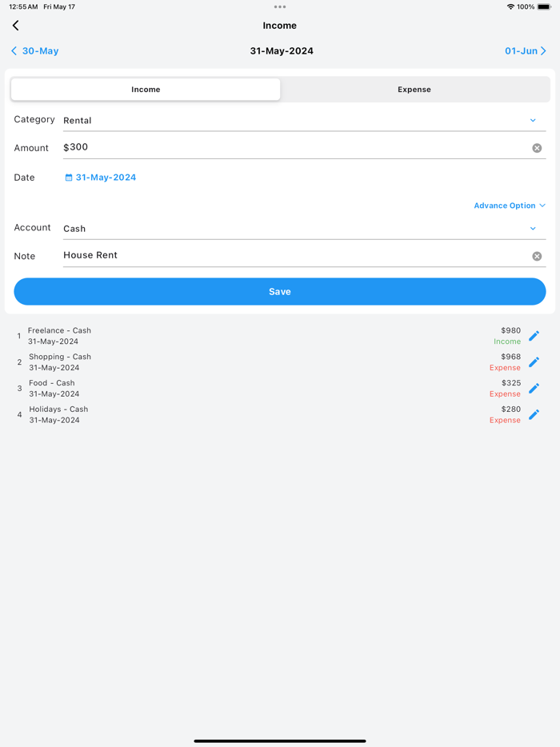
Task: Edit the Freelance - Cash entry
Action: (534, 335)
